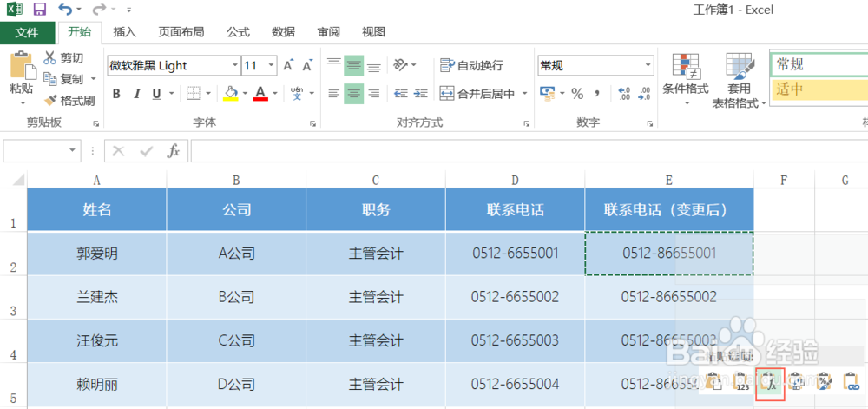Click formula bar confirm checkmark icon
The height and width of the screenshot is (409, 868).
[146, 150]
